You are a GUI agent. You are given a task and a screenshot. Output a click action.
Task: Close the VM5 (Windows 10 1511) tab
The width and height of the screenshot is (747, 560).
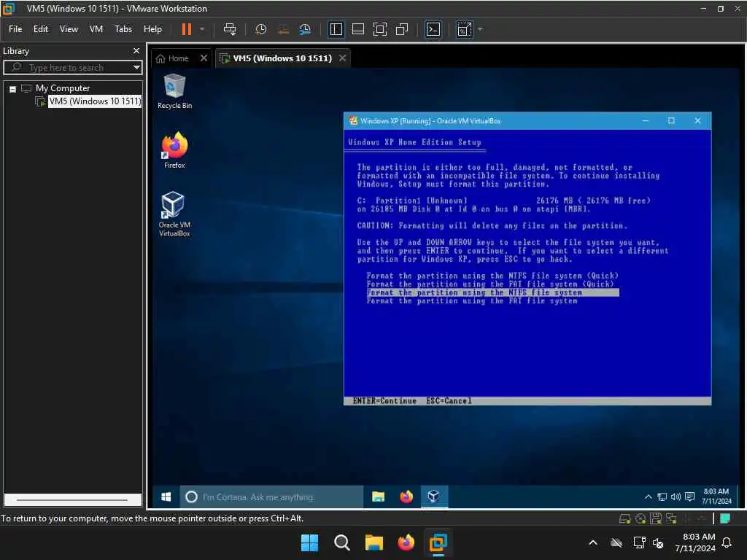[343, 58]
